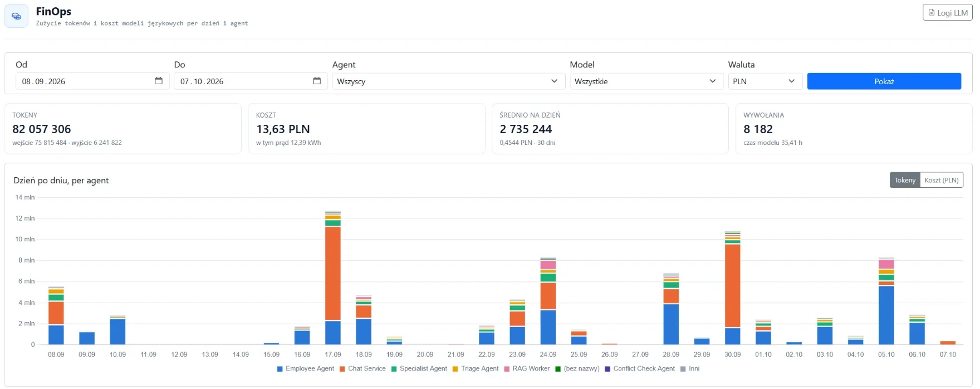Toggle Conflict Check Agent legend entry

[640, 368]
